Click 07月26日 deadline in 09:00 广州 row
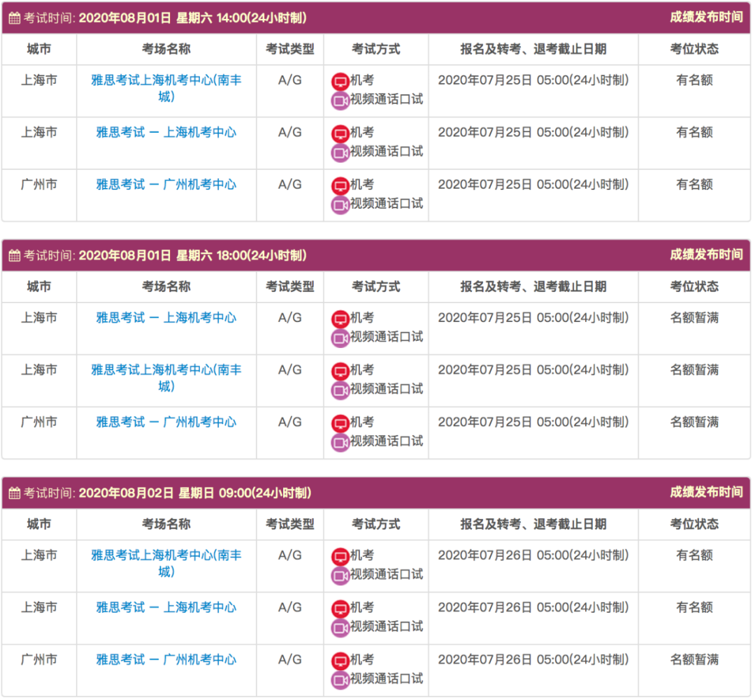Screen dimensions: 755x700 [x=533, y=659]
